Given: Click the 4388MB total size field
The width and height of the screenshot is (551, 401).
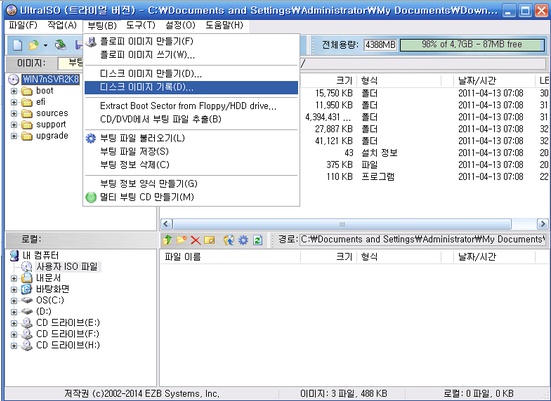Looking at the screenshot, I should pyautogui.click(x=380, y=45).
